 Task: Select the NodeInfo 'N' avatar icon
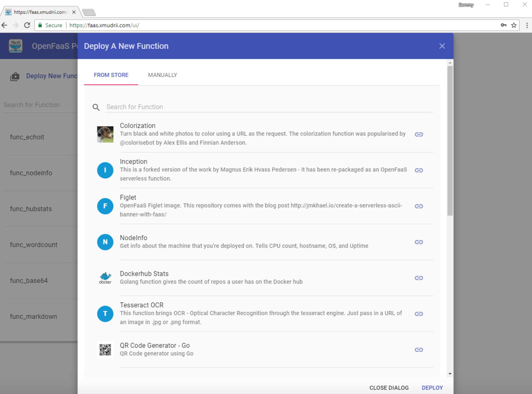(x=105, y=242)
